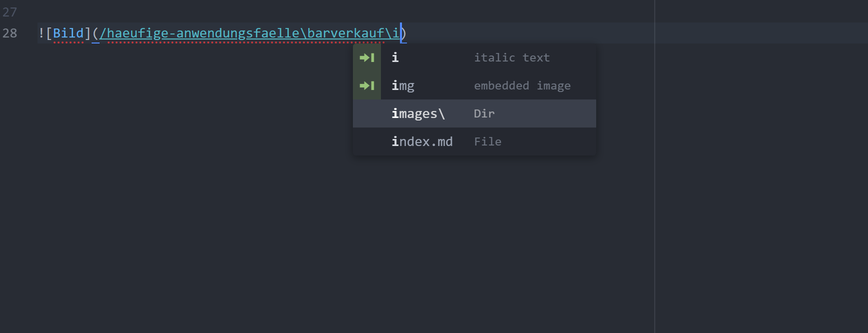The image size is (868, 333).
Task: Click line number 27 in the gutter
Action: [10, 12]
